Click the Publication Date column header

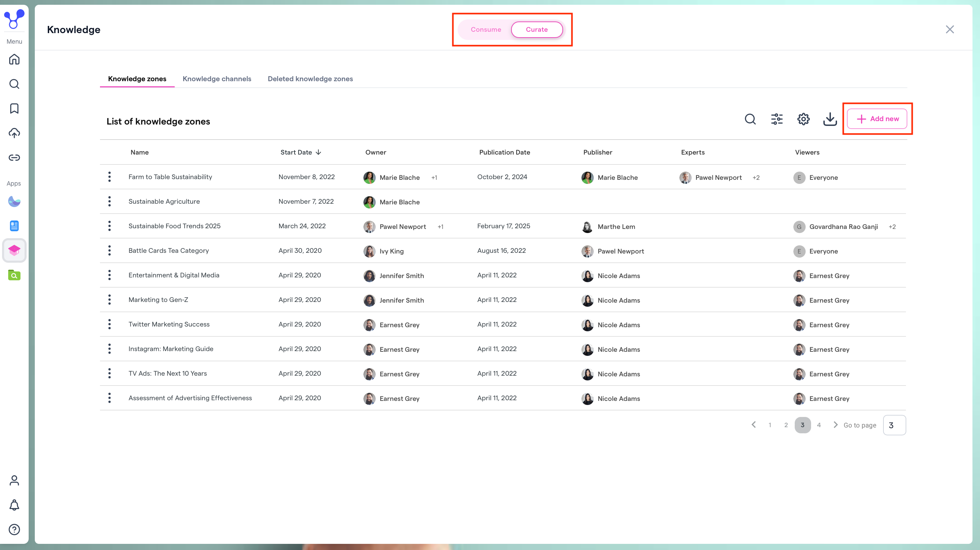pos(504,152)
